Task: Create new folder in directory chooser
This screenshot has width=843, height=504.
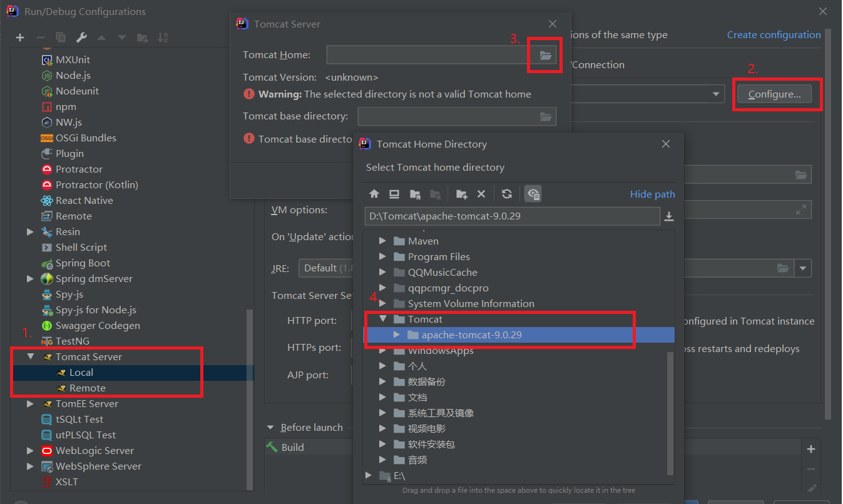Action: point(462,194)
